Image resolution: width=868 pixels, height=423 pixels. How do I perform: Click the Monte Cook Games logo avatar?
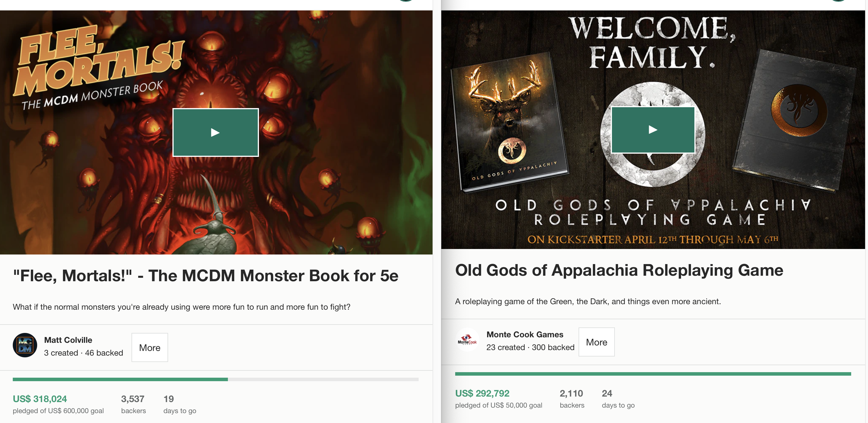[467, 340]
